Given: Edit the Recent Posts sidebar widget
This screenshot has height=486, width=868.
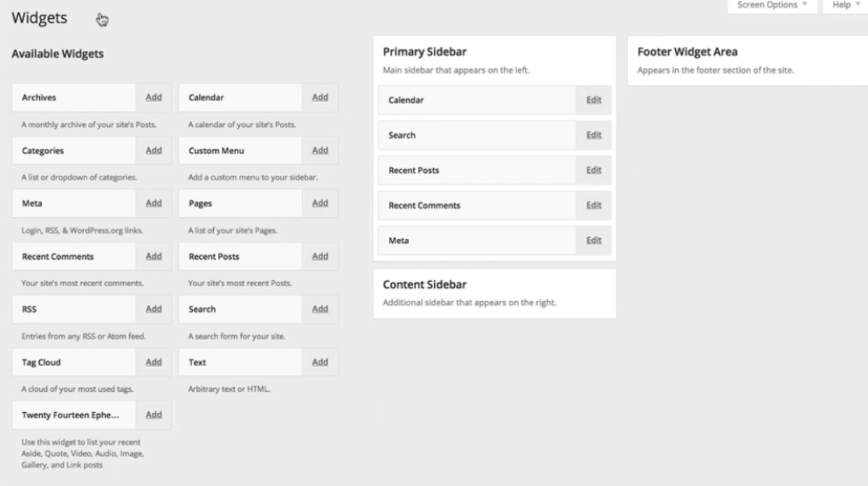Looking at the screenshot, I should pos(594,170).
